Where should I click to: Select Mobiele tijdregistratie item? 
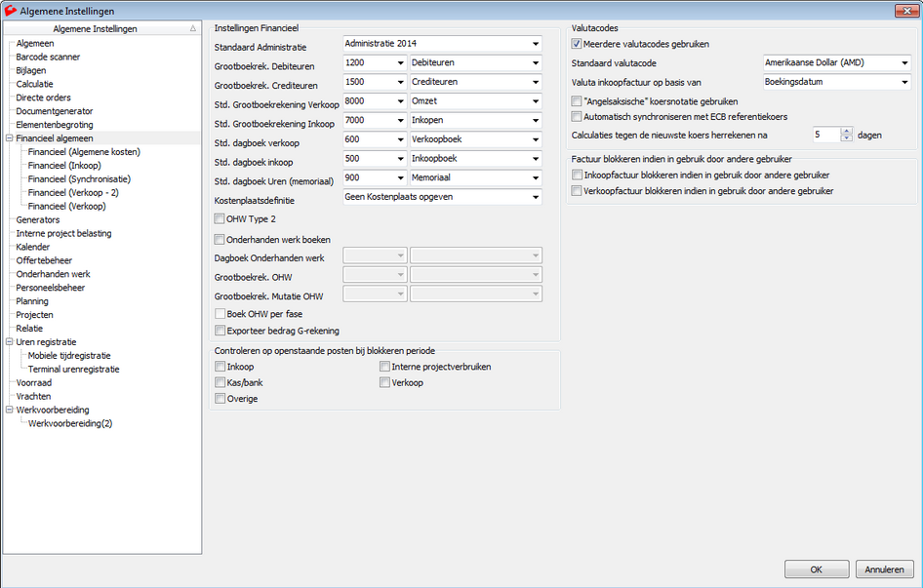[69, 356]
